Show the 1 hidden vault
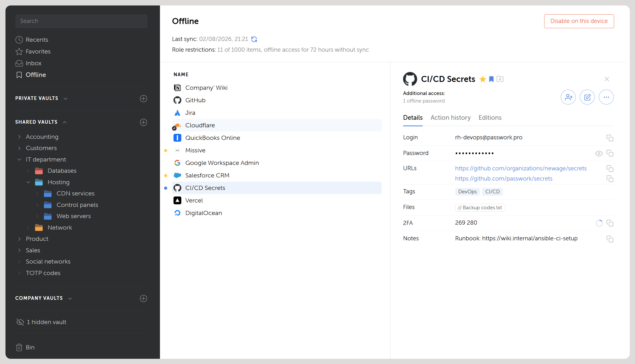 [x=41, y=322]
